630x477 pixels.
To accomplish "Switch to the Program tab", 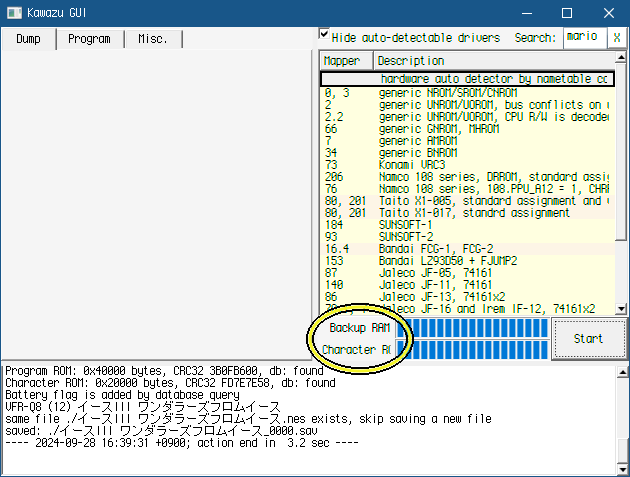I will pos(89,39).
